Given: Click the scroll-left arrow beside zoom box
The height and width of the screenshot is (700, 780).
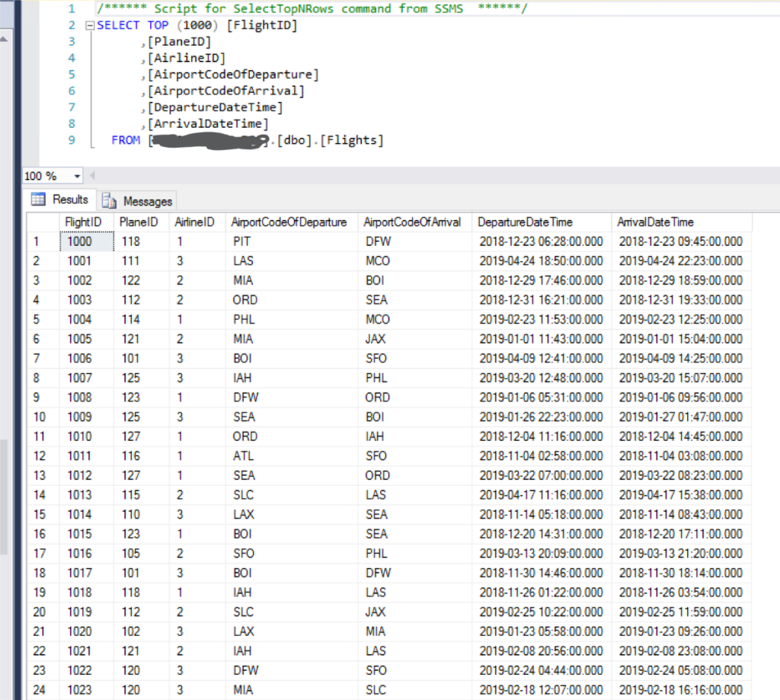Looking at the screenshot, I should [93, 176].
